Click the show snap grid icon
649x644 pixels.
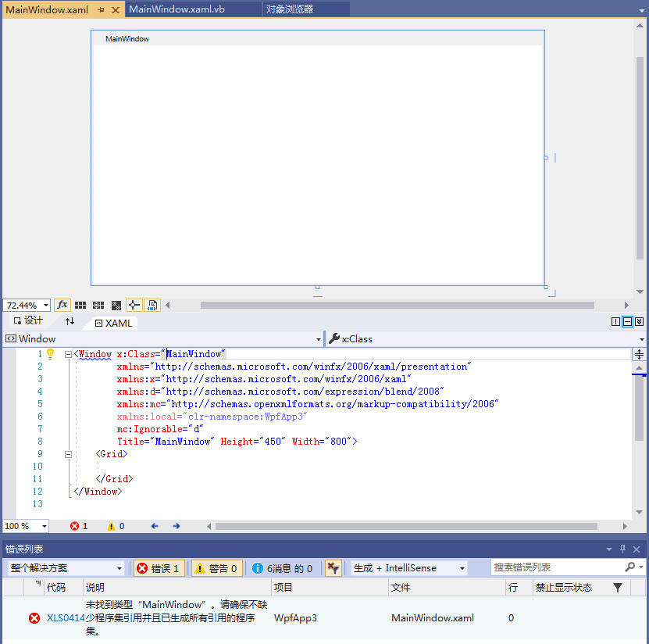(x=116, y=305)
